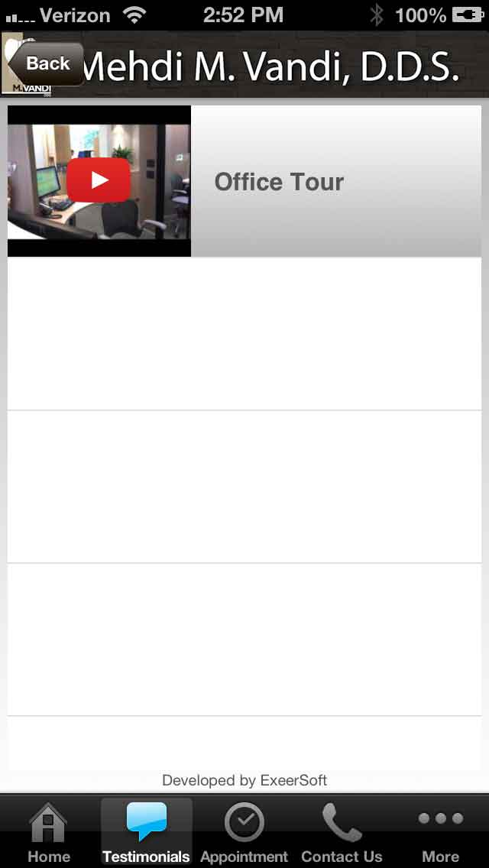Select the Contact Us tab label

pyautogui.click(x=342, y=857)
